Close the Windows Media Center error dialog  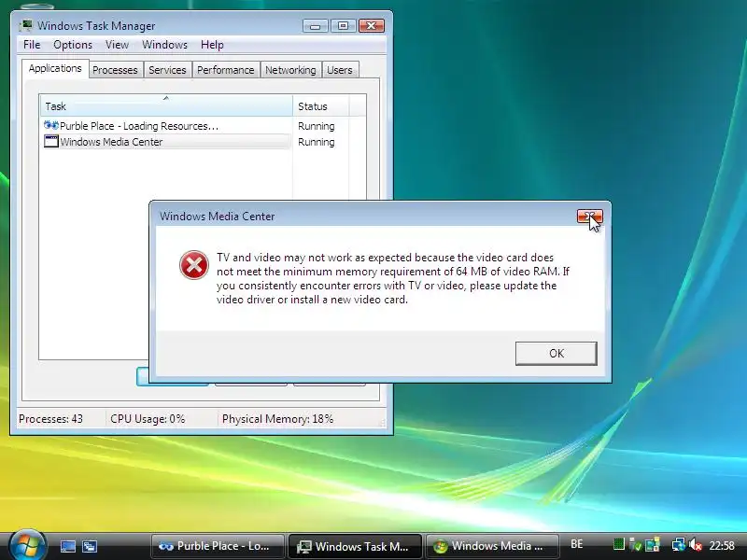(x=590, y=217)
